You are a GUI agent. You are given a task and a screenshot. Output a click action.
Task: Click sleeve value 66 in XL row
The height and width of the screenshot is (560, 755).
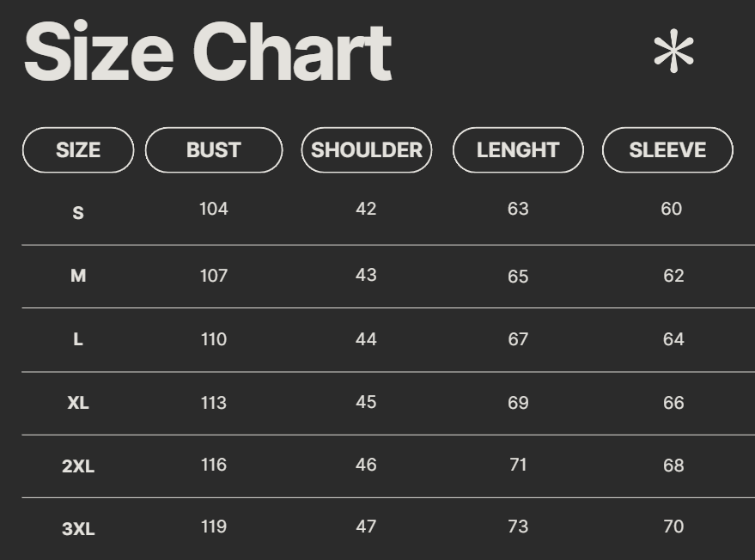pos(673,403)
